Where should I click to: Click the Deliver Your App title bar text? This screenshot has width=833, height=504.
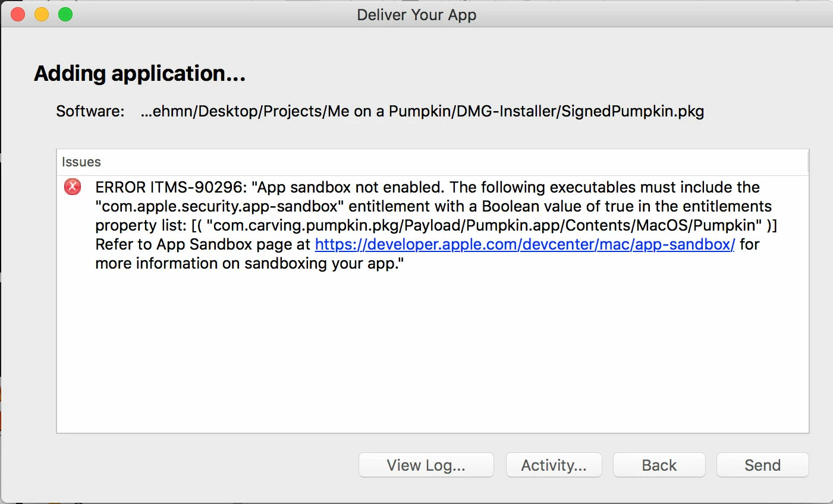pos(416,15)
